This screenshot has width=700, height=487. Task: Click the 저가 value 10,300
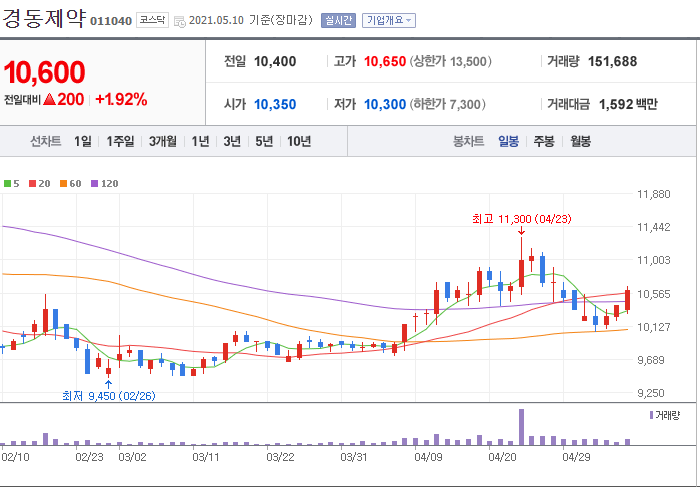(385, 104)
